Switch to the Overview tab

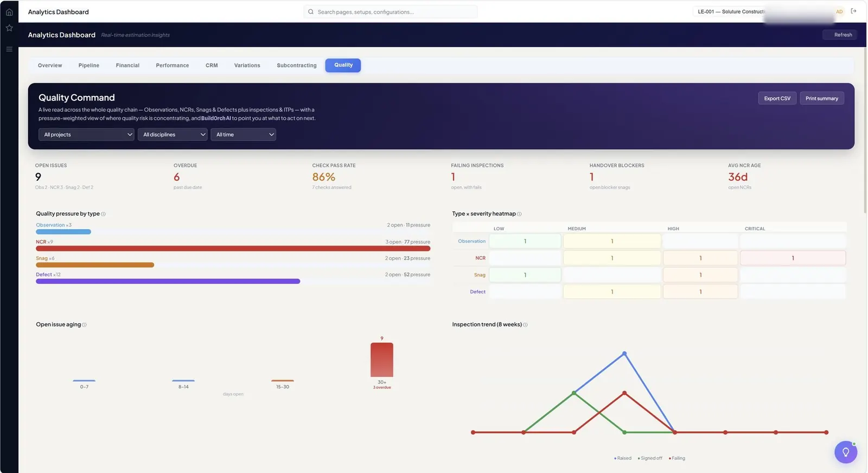pos(50,65)
